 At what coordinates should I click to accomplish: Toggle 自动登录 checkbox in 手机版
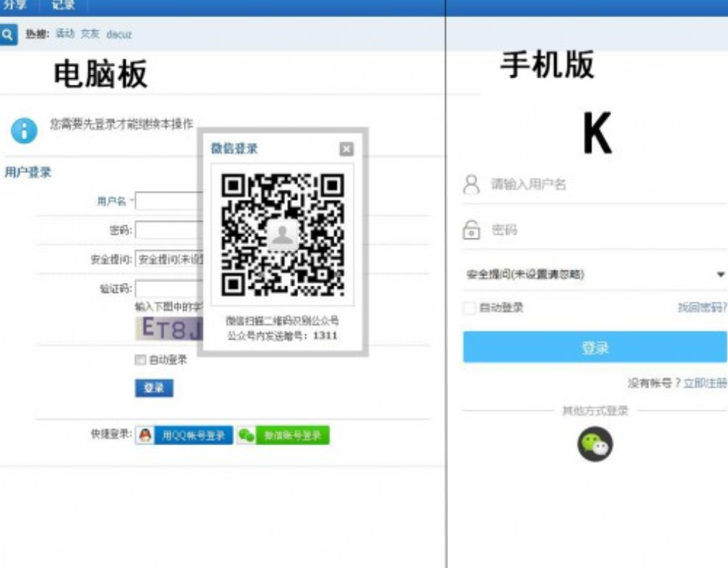click(470, 307)
